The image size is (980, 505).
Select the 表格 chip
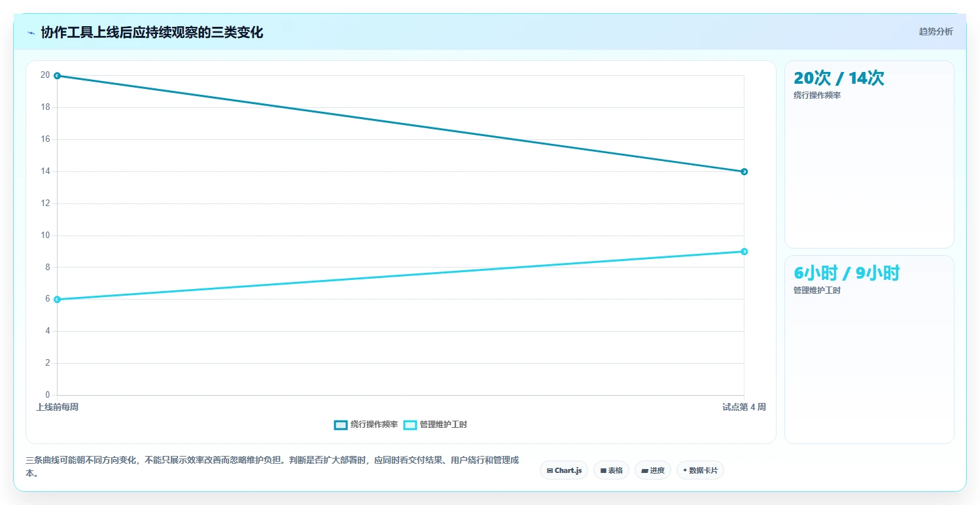[x=612, y=470]
